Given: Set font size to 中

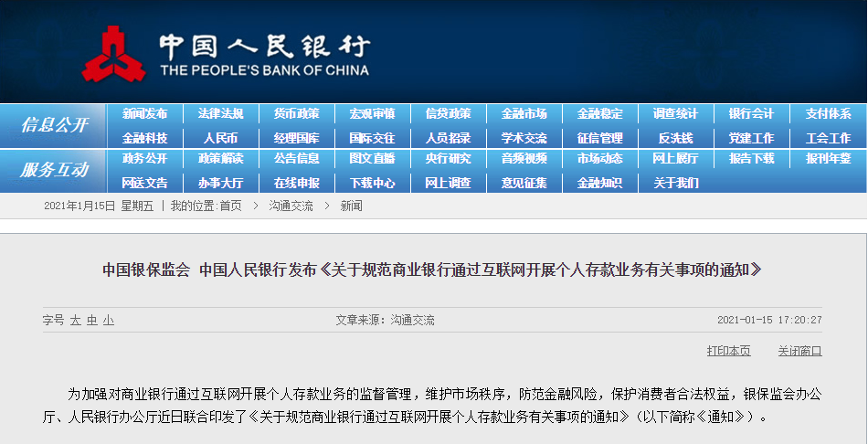Looking at the screenshot, I should [x=92, y=320].
